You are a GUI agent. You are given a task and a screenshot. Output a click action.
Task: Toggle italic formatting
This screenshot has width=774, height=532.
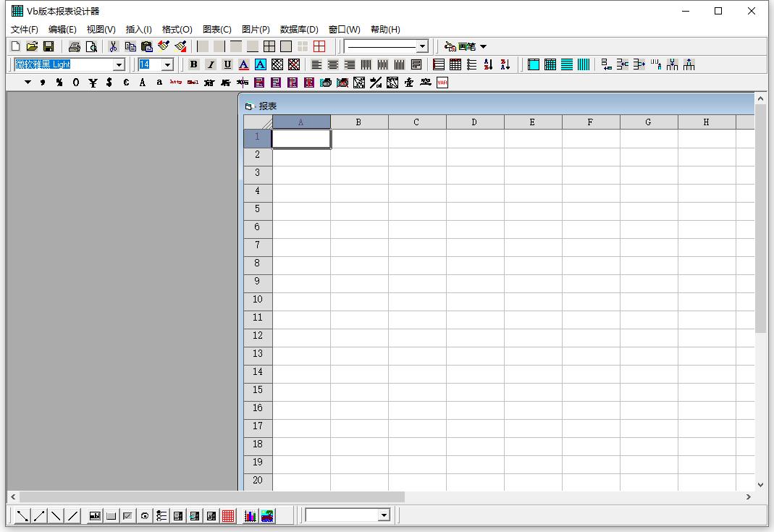[x=210, y=64]
